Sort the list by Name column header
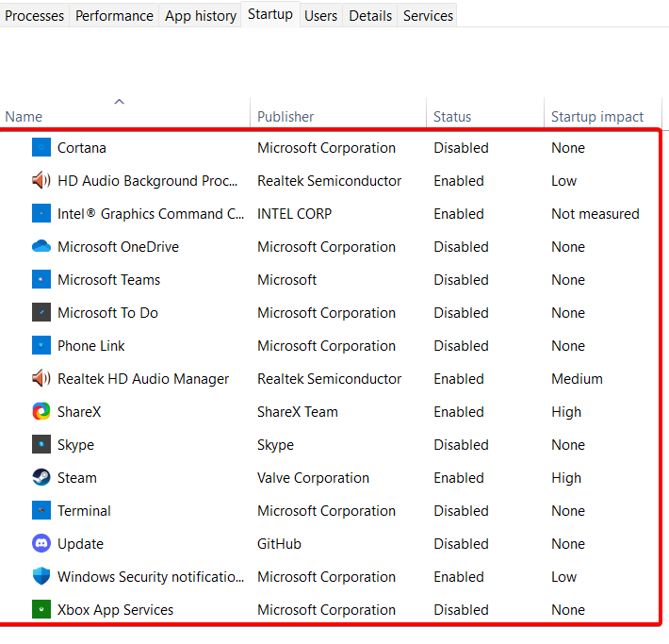The image size is (669, 644). coord(24,117)
